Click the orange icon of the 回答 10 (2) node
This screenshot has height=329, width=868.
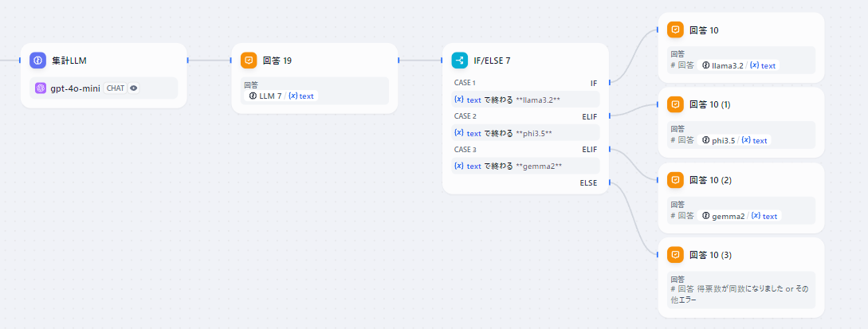[x=675, y=180]
